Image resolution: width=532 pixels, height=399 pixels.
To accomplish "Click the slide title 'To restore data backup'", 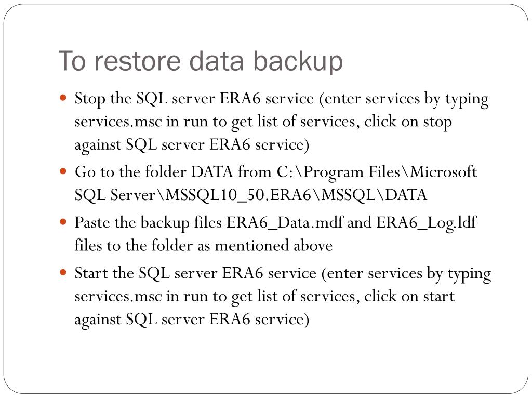I will pyautogui.click(x=201, y=61).
